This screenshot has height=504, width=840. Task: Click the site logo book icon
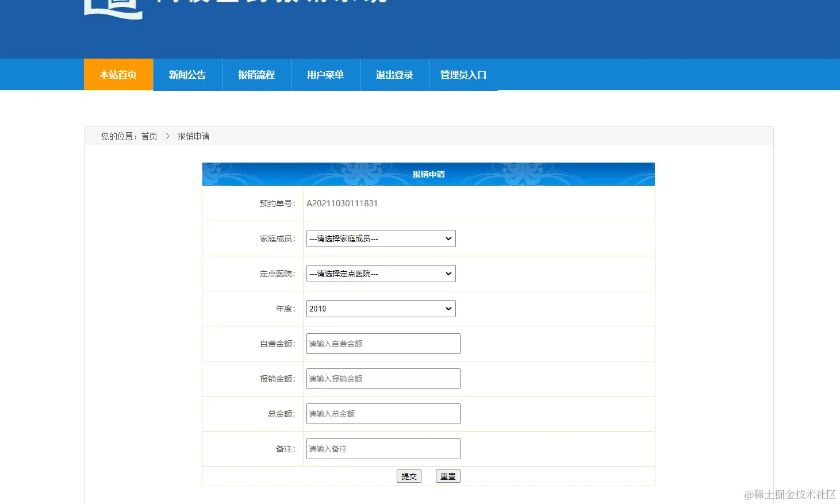[113, 9]
